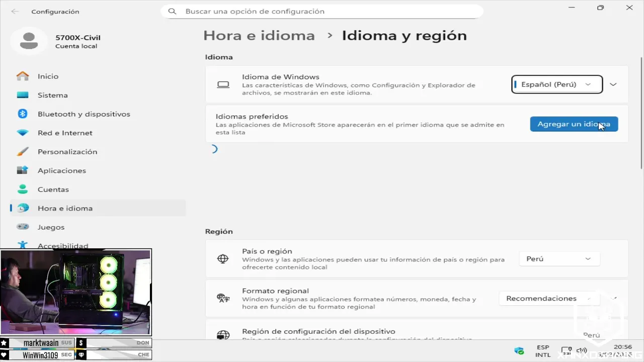Click the globe icon beside País o región

coord(223,259)
